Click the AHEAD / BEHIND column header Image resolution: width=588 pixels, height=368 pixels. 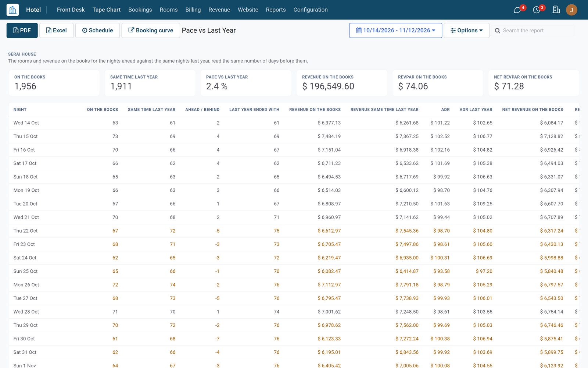202,110
